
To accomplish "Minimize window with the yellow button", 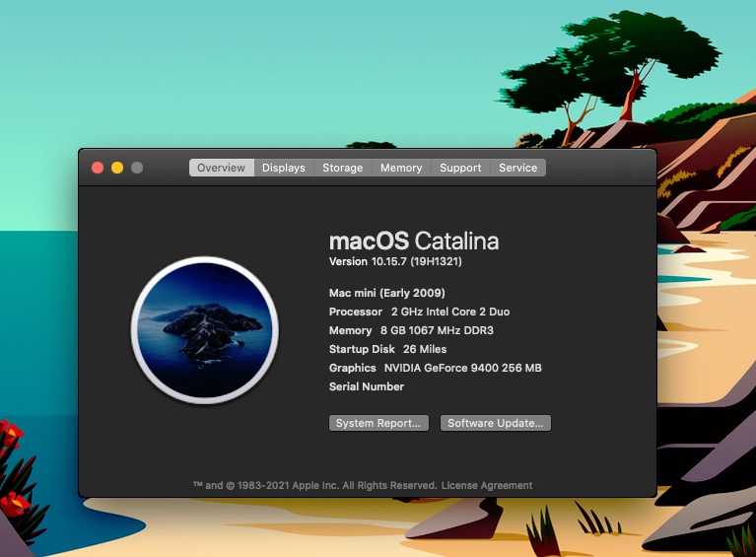I will [x=117, y=168].
